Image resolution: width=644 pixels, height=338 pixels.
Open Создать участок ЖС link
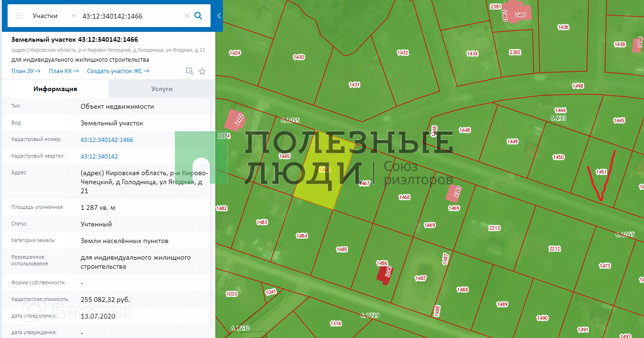click(118, 71)
